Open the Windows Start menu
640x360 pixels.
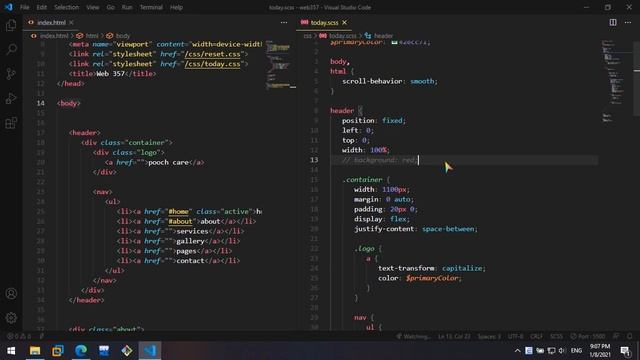coord(11,351)
